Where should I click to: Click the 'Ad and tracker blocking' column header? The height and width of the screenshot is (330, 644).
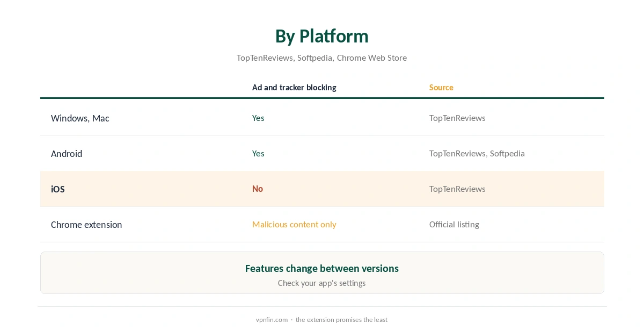294,88
